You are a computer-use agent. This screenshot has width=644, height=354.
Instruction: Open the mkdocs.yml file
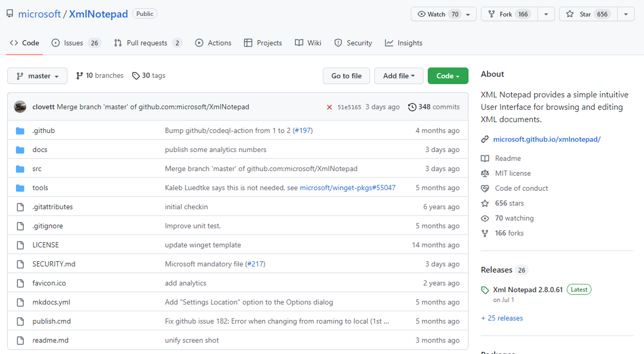tap(51, 302)
